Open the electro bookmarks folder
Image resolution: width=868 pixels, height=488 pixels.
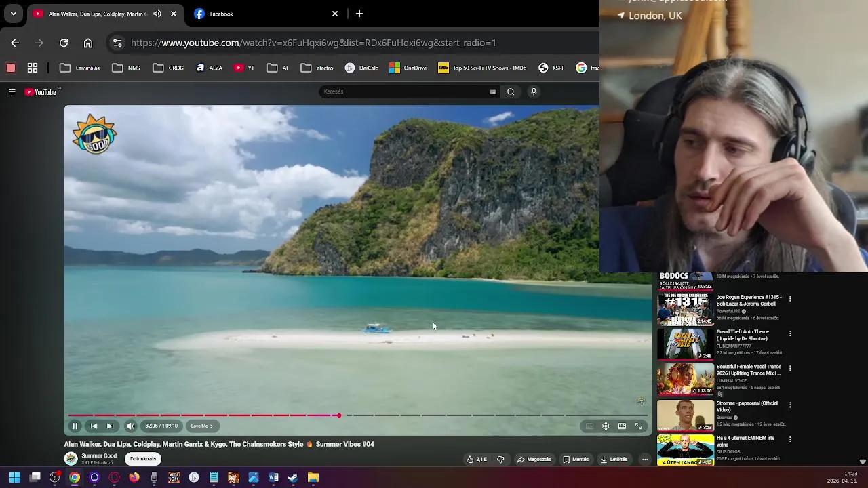317,68
